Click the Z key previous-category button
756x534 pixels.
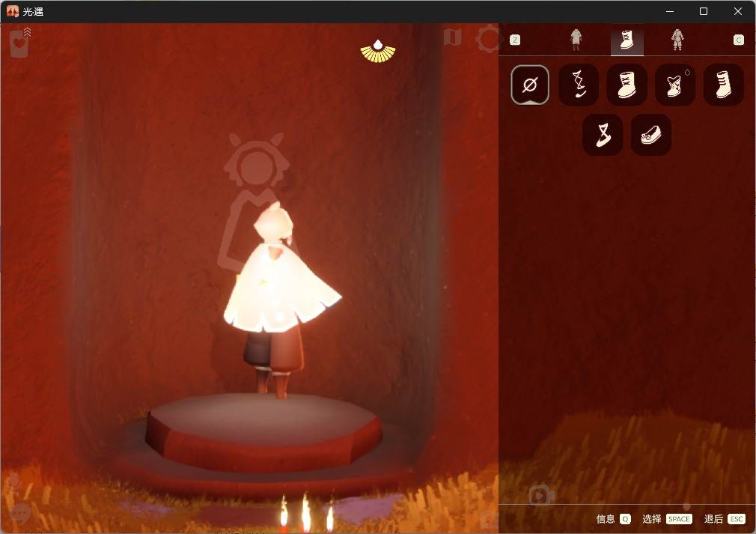click(x=515, y=40)
